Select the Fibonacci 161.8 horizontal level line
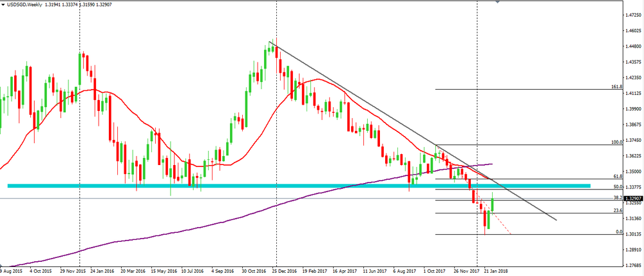The width and height of the screenshot is (644, 276). point(530,89)
